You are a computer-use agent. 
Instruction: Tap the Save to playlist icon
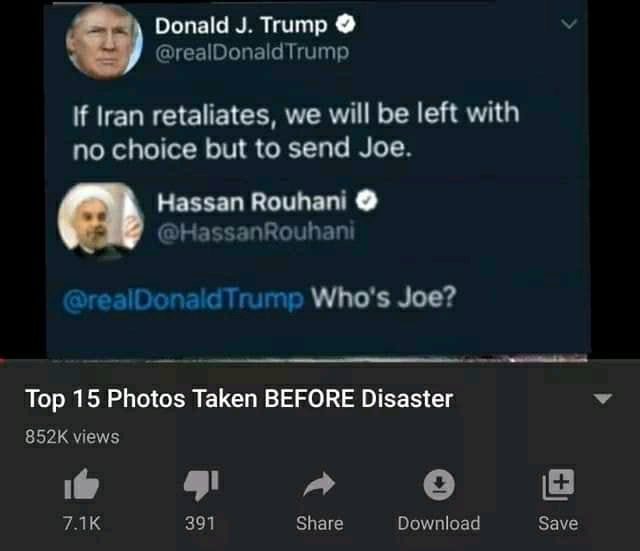(x=558, y=484)
